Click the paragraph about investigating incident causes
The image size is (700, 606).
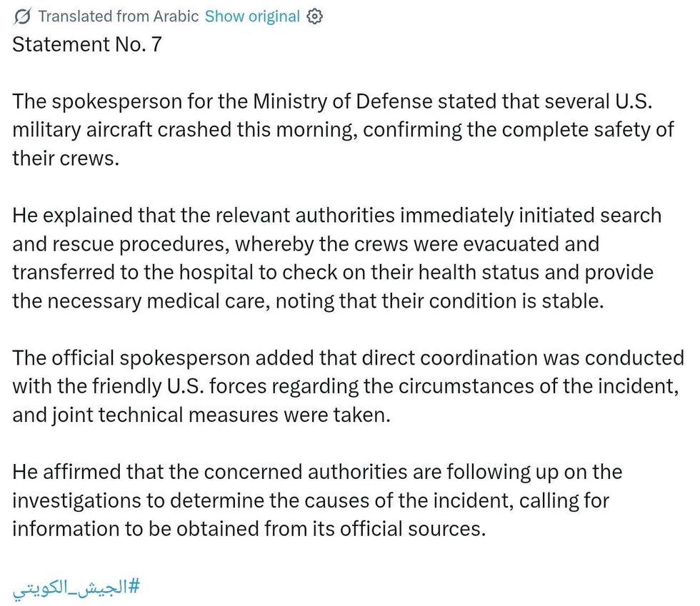coord(314,500)
